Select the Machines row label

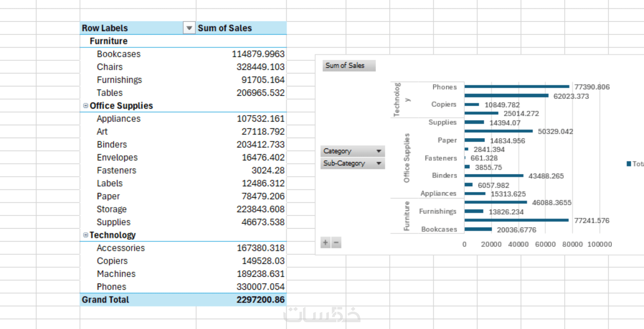[x=116, y=274]
